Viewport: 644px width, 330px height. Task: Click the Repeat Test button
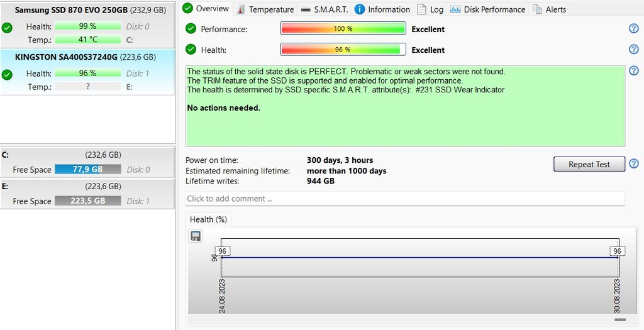[x=589, y=164]
